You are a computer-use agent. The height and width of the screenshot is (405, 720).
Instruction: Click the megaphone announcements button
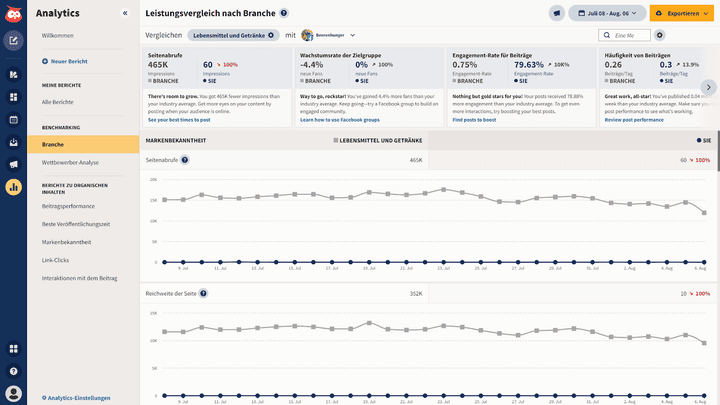557,13
